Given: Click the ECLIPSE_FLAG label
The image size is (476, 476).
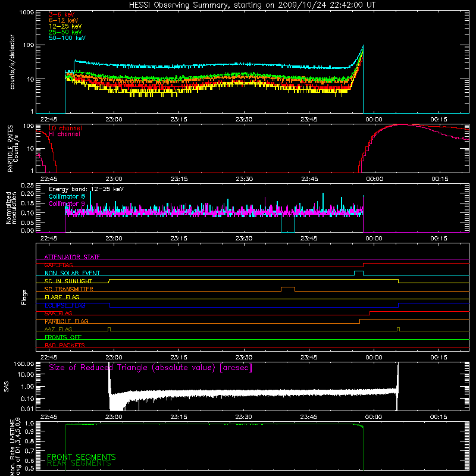Looking at the screenshot, I should click(x=65, y=305).
